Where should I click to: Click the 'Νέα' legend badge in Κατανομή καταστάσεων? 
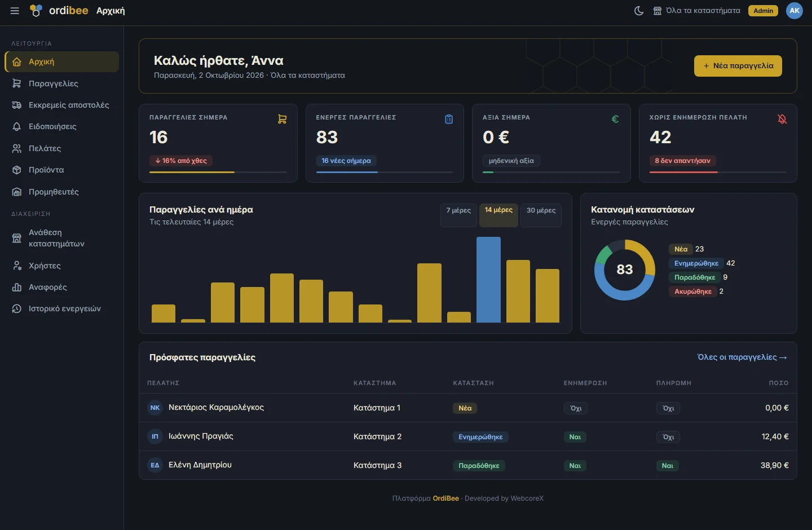pyautogui.click(x=681, y=249)
